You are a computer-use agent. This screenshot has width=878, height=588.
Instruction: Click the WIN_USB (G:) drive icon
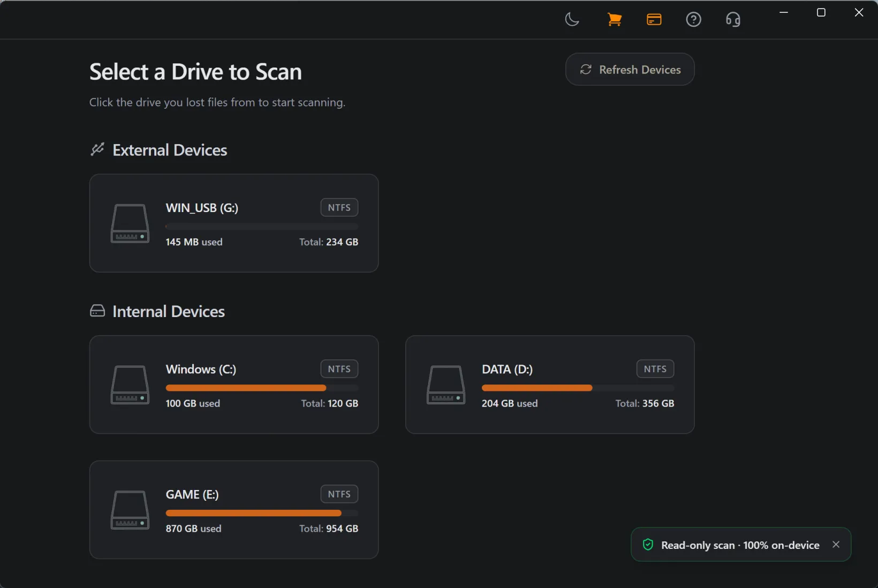tap(130, 223)
